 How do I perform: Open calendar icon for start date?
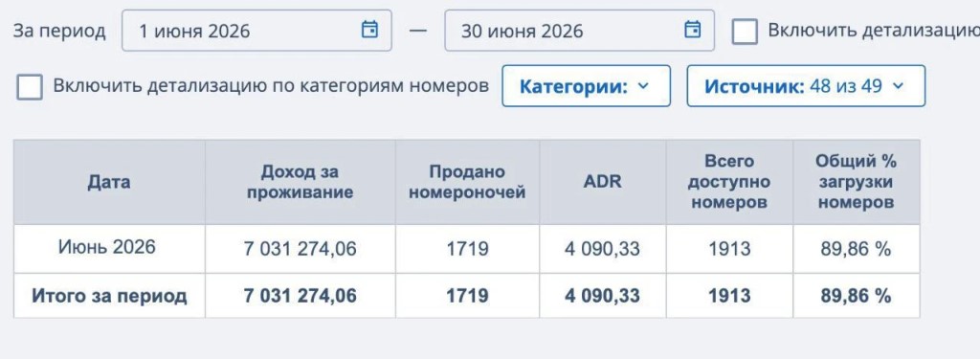370,30
